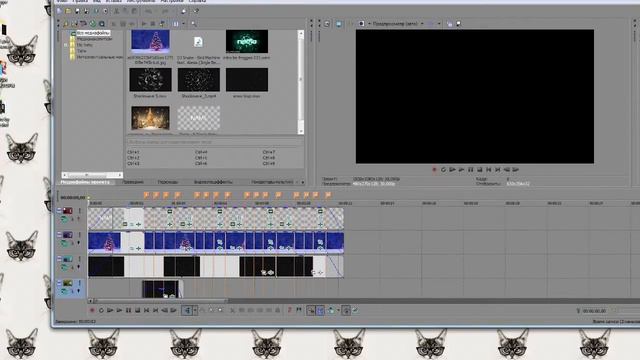The width and height of the screenshot is (640, 360).
Task: Minimize track 1 with its header button
Action: click(59, 211)
